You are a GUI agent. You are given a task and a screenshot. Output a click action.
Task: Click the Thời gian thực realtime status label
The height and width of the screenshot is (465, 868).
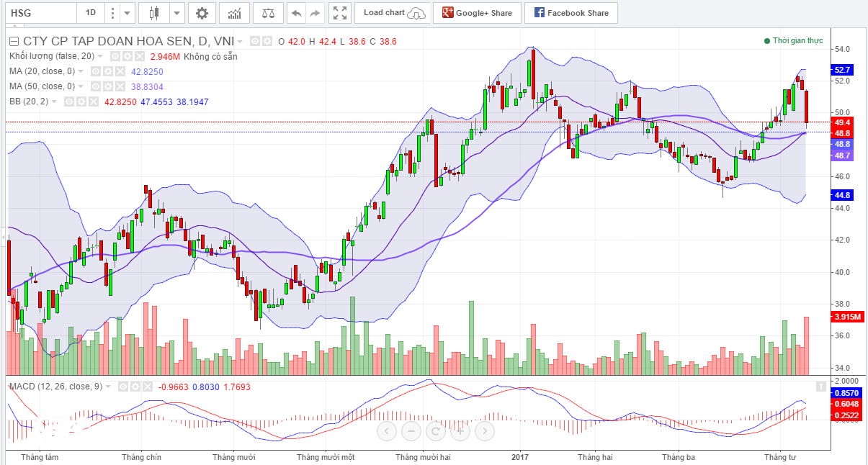click(x=793, y=41)
